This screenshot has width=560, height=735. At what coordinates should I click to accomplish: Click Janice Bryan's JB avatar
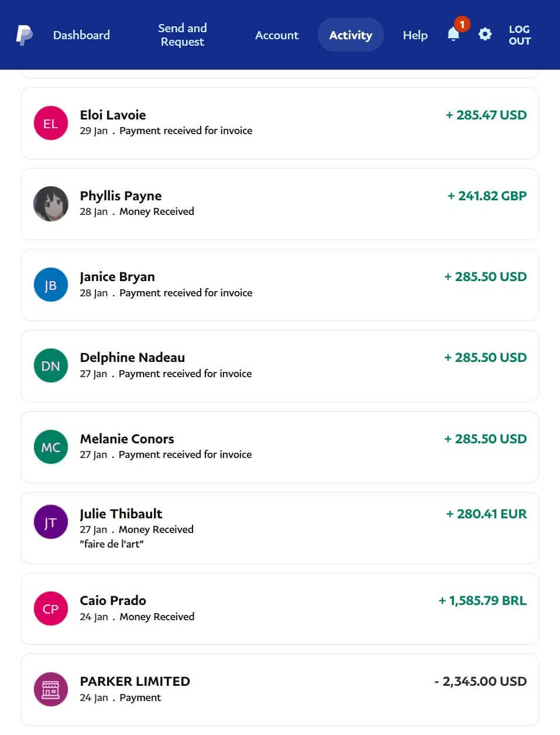pyautogui.click(x=51, y=285)
